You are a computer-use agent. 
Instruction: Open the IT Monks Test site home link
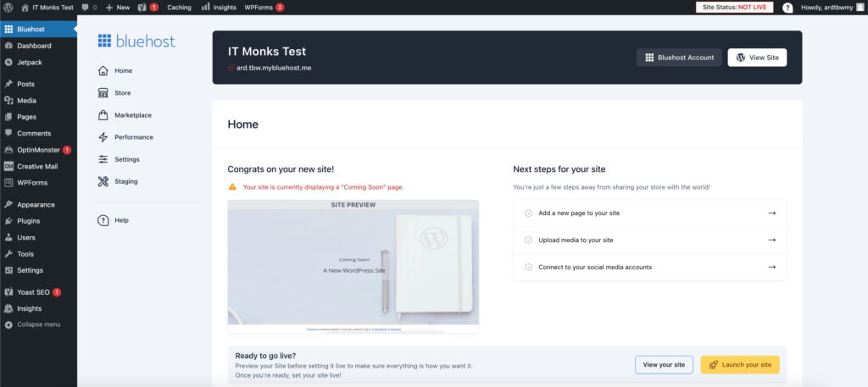47,8
